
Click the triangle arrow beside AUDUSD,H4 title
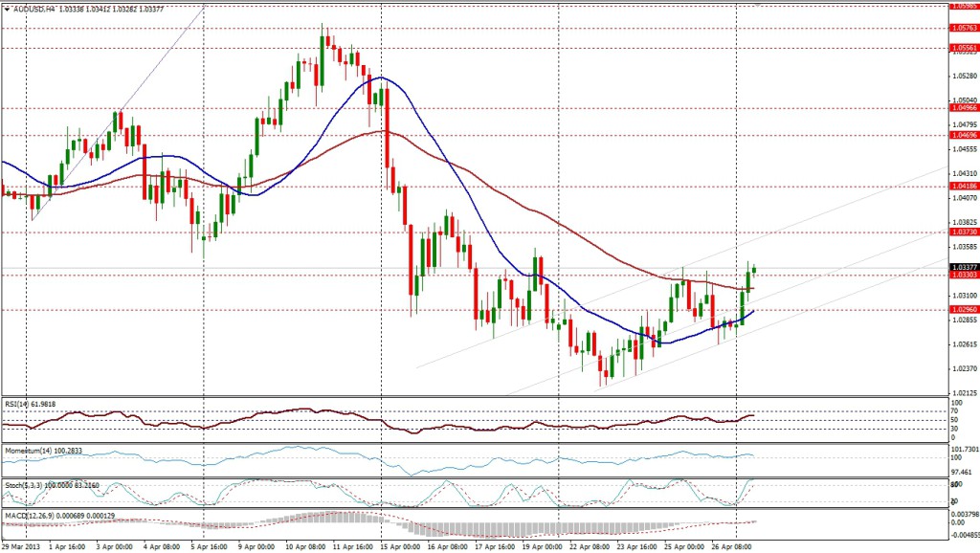(x=6, y=9)
